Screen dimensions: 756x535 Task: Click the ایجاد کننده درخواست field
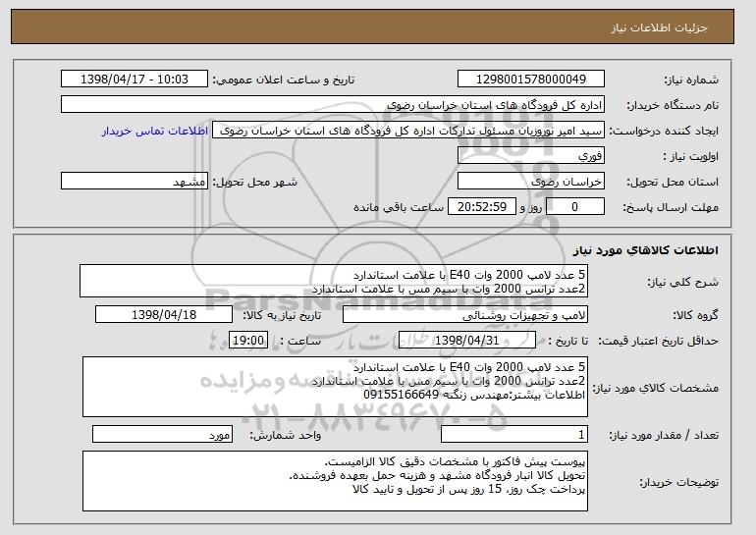point(408,131)
